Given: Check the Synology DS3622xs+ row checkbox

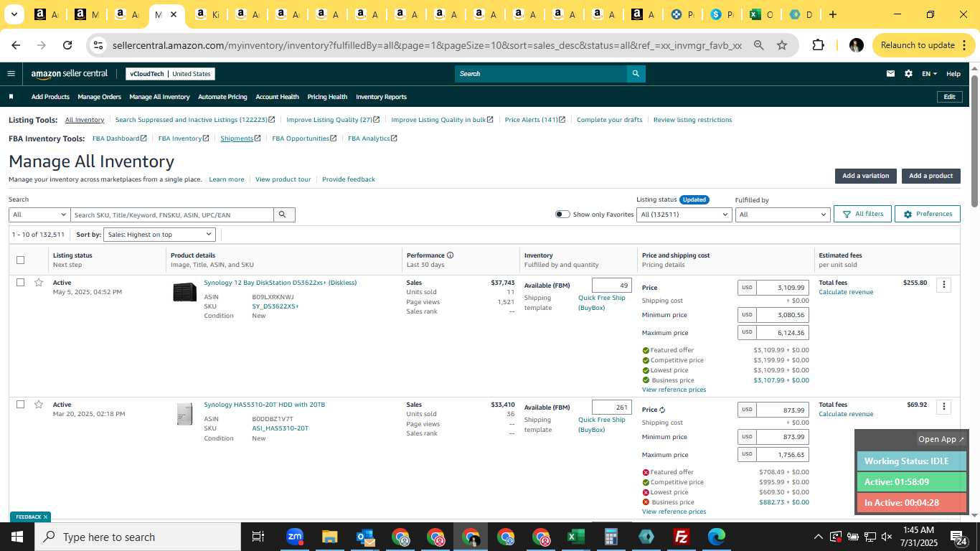Looking at the screenshot, I should point(20,283).
